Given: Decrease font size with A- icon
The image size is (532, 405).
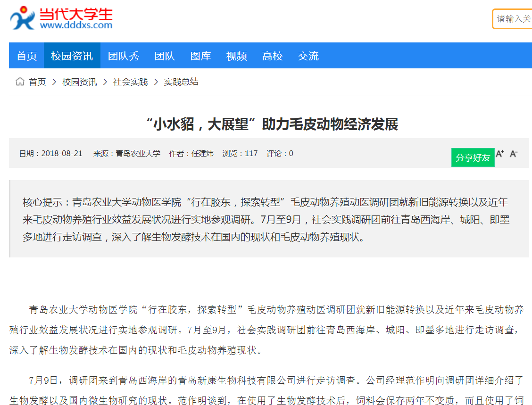Looking at the screenshot, I should 514,154.
